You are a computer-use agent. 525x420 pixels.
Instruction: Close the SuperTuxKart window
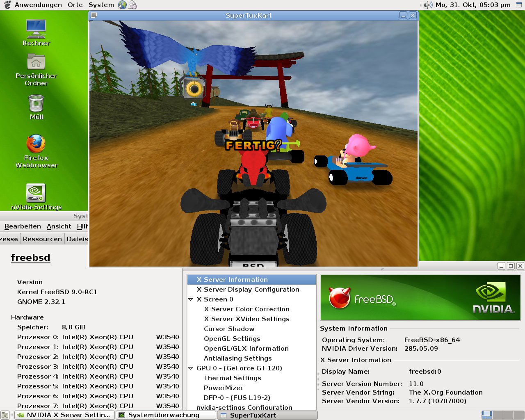(413, 15)
